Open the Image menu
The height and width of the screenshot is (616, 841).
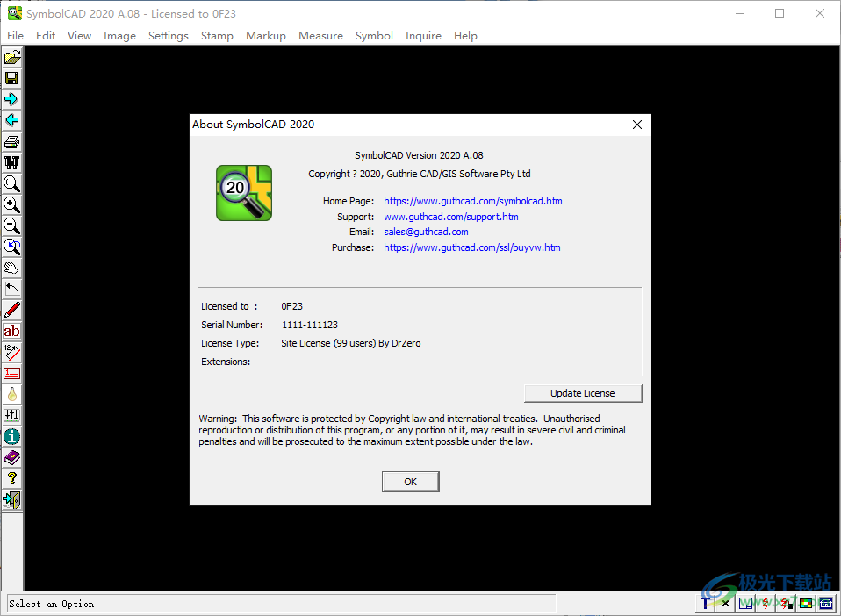pyautogui.click(x=119, y=36)
